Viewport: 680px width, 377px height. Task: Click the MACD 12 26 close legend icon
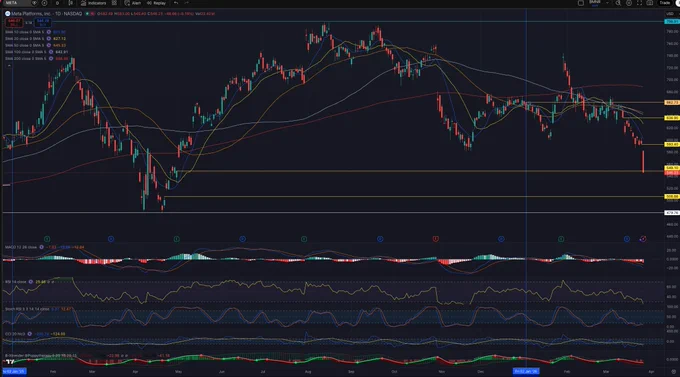[x=42, y=247]
